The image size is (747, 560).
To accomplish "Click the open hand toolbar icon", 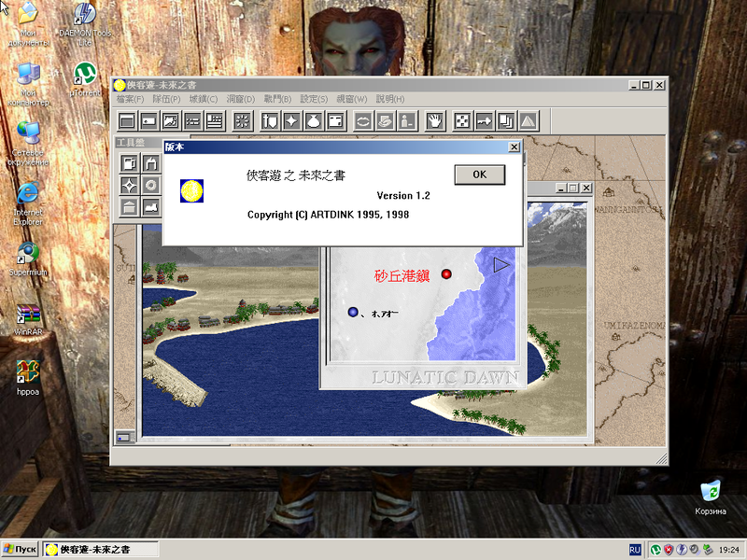I will 435,121.
